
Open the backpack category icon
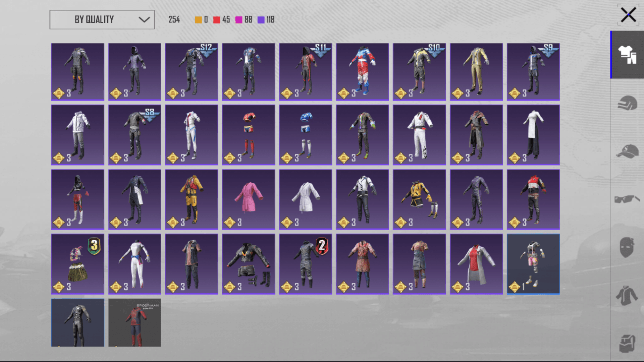[627, 344]
